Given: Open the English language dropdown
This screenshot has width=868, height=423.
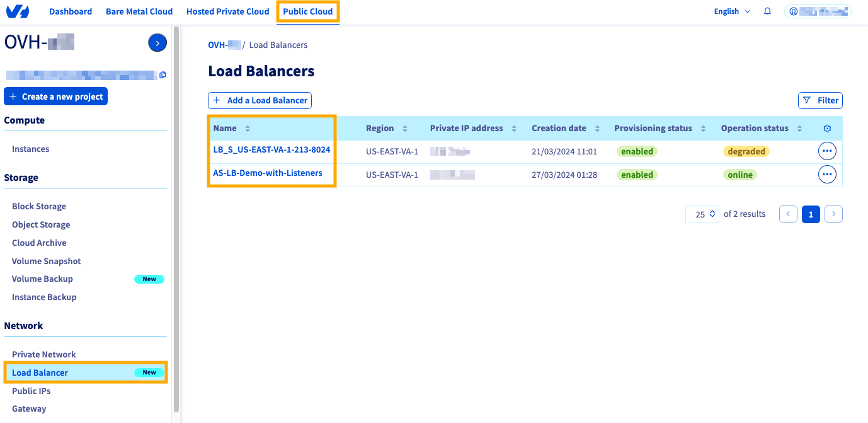Looking at the screenshot, I should [x=731, y=11].
